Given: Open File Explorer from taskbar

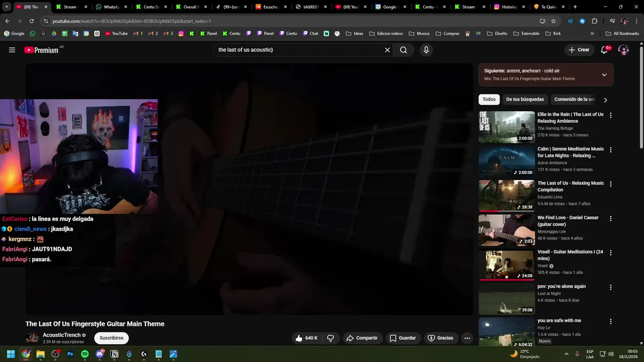Looking at the screenshot, I should click(x=40, y=354).
